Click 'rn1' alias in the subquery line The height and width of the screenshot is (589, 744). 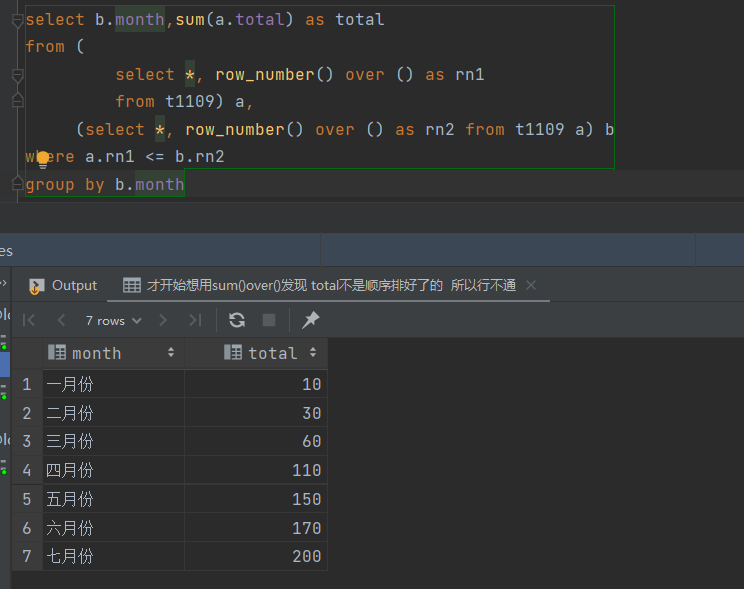pyautogui.click(x=470, y=75)
